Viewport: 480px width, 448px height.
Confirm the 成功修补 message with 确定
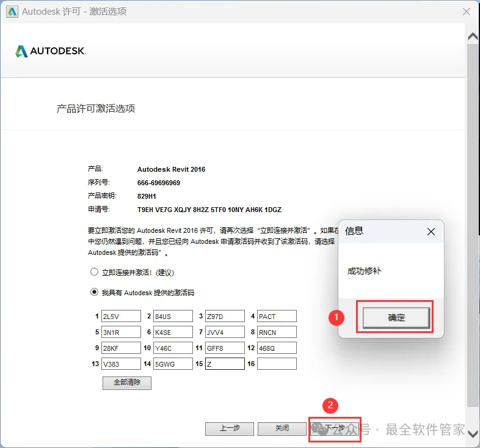396,317
